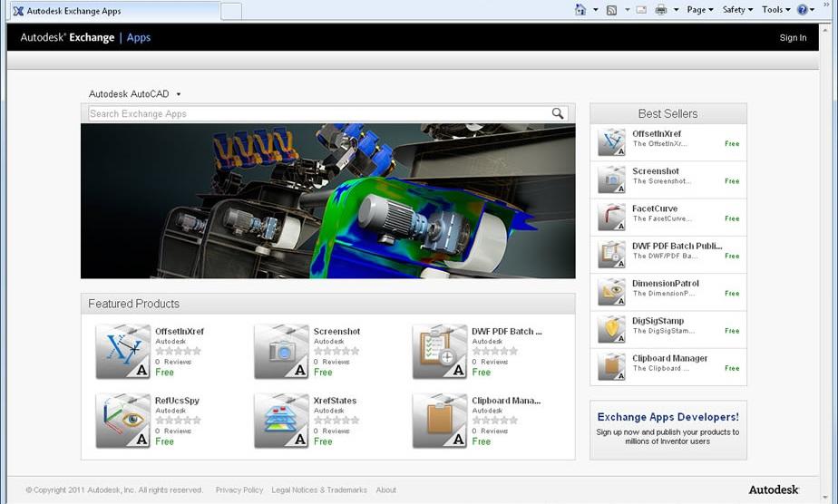Screen dimensions: 838x504
Task: Click the browser Help question mark icon
Action: (803, 10)
